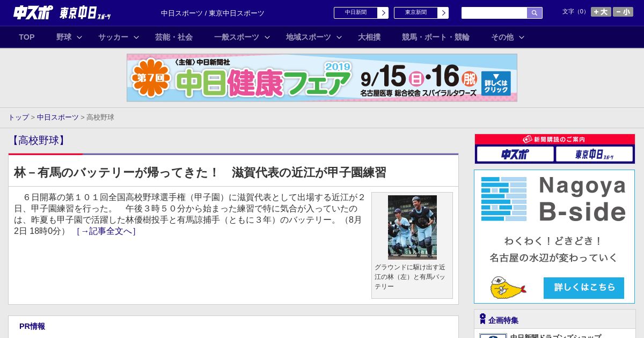The image size is (644, 338).
Task: Click the PR情報 section heading
Action: [32, 326]
